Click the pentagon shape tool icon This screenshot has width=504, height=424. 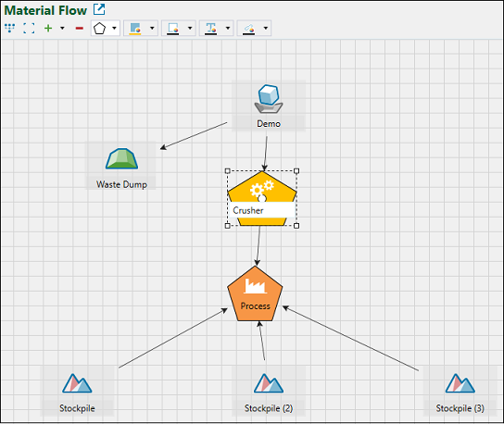[99, 29]
